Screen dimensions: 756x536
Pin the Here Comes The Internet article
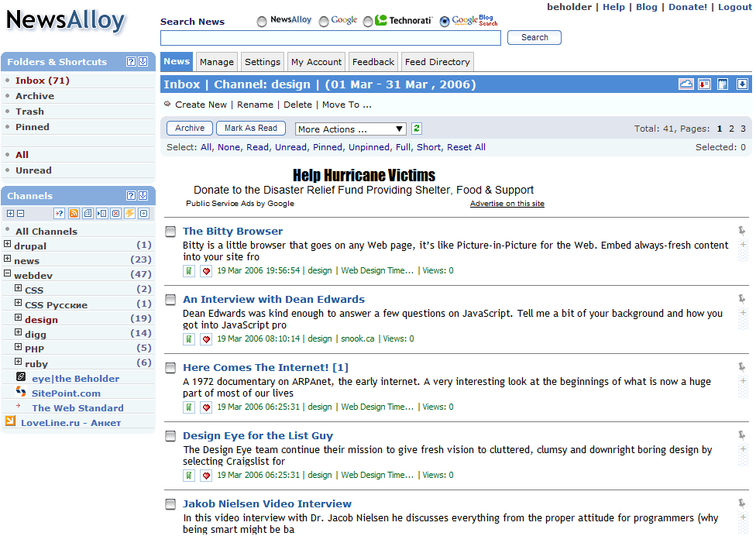coord(741,367)
